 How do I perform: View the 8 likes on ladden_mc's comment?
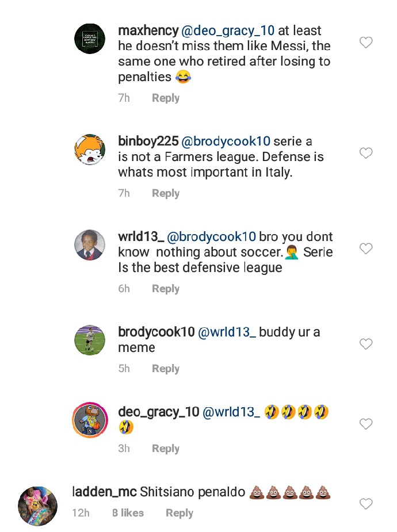click(128, 512)
